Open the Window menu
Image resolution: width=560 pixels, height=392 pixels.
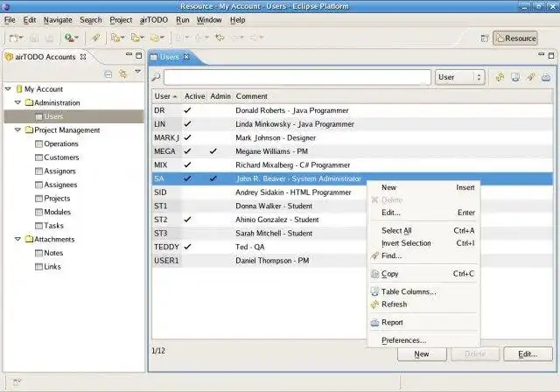[209, 20]
